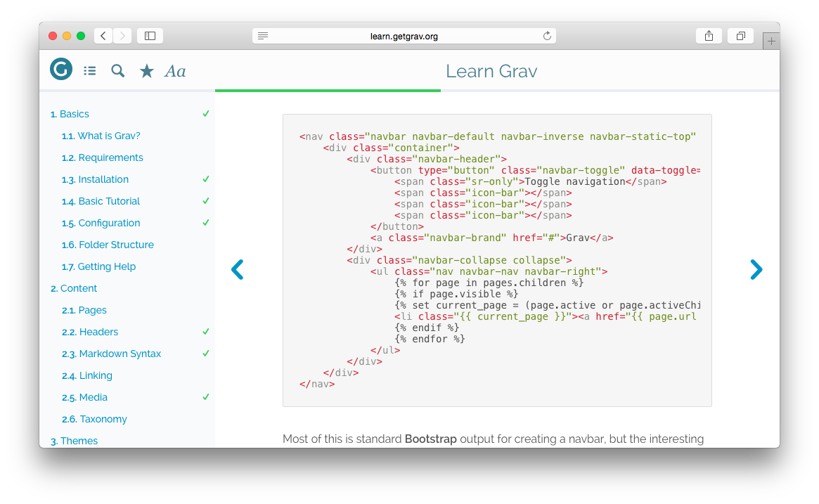
Task: Show all tabs in Safari
Action: 741,36
